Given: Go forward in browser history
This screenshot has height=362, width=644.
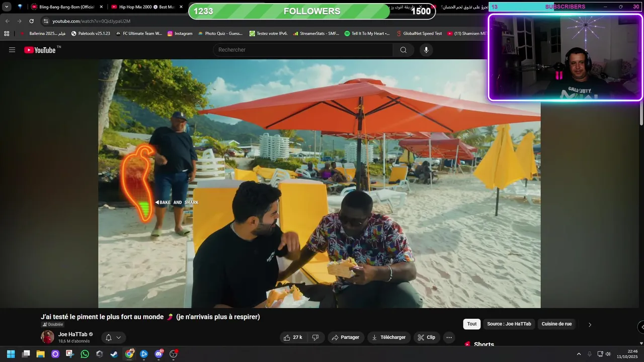Looking at the screenshot, I should [x=20, y=21].
